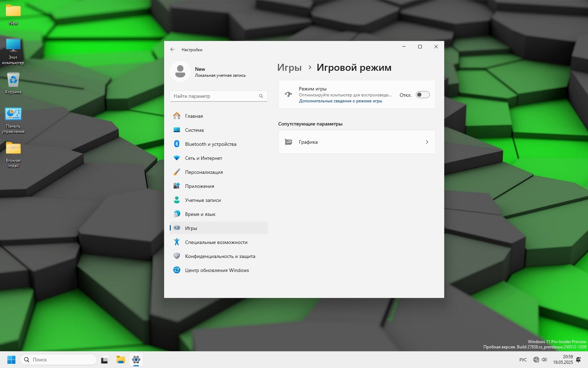Open the Главная settings section
The image size is (588, 368).
click(x=194, y=116)
